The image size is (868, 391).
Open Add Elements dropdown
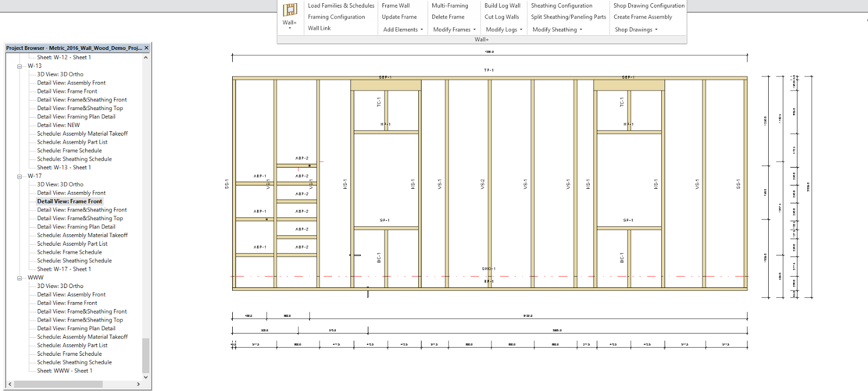point(403,29)
